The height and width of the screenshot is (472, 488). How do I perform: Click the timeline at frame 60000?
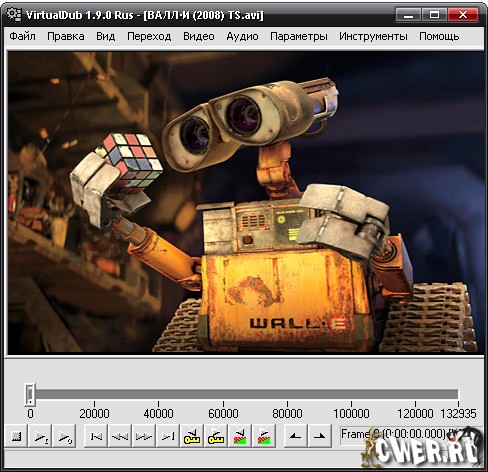pyautogui.click(x=223, y=395)
